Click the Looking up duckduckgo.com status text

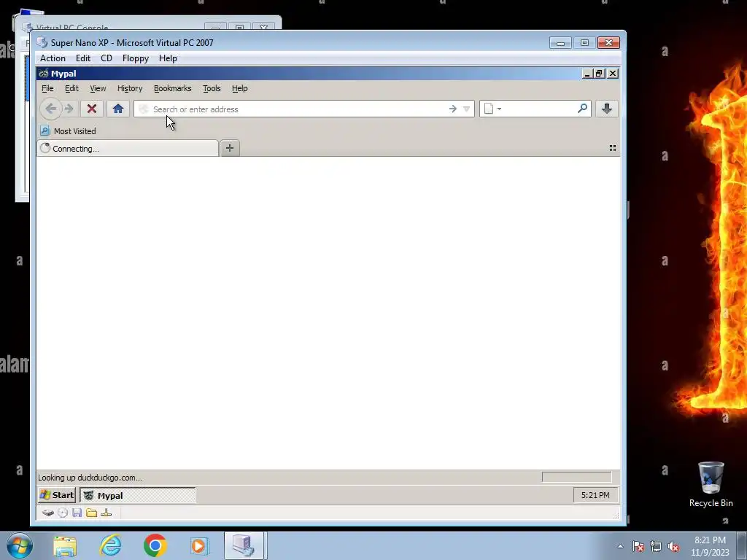90,478
